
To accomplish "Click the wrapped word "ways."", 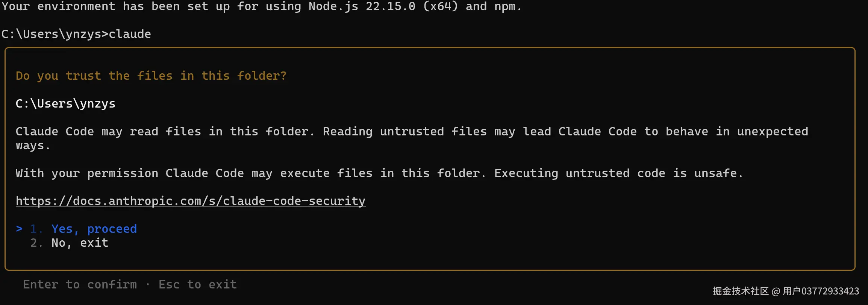I will point(33,146).
